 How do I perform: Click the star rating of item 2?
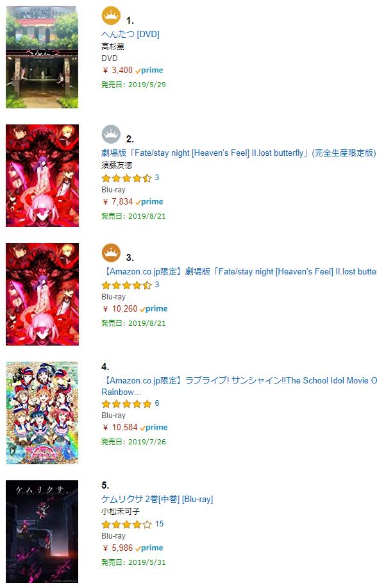(x=126, y=178)
